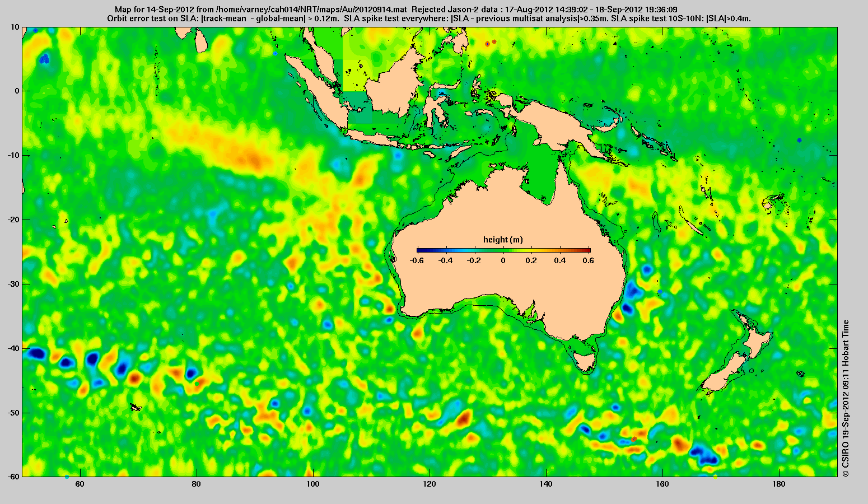Image resolution: width=868 pixels, height=504 pixels.
Task: Click latitude axis label -40
Action: [14, 348]
